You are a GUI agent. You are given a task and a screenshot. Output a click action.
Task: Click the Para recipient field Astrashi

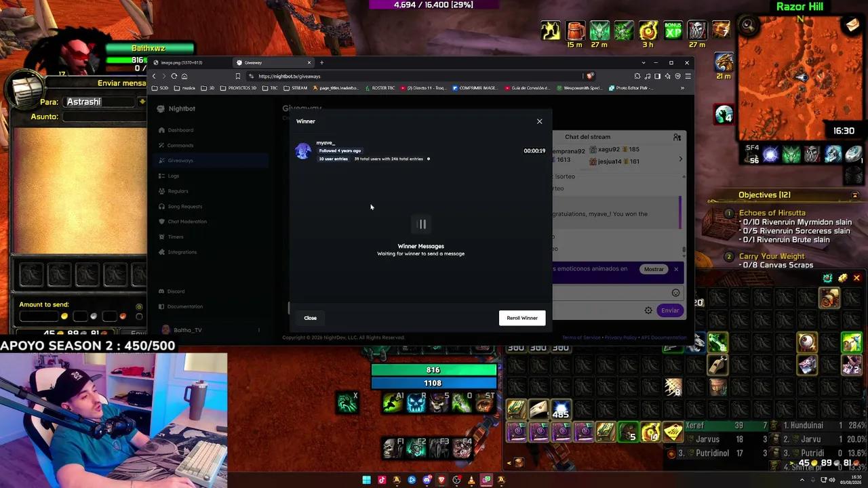[100, 102]
